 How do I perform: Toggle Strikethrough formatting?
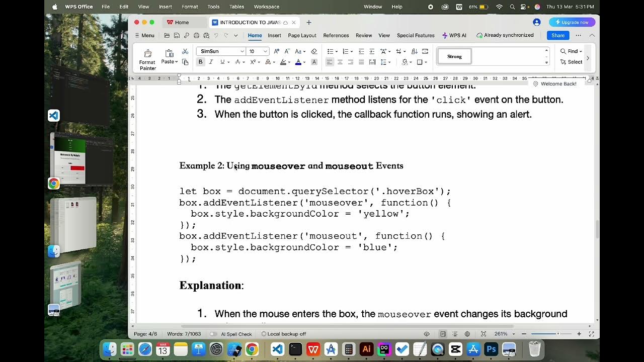click(236, 62)
